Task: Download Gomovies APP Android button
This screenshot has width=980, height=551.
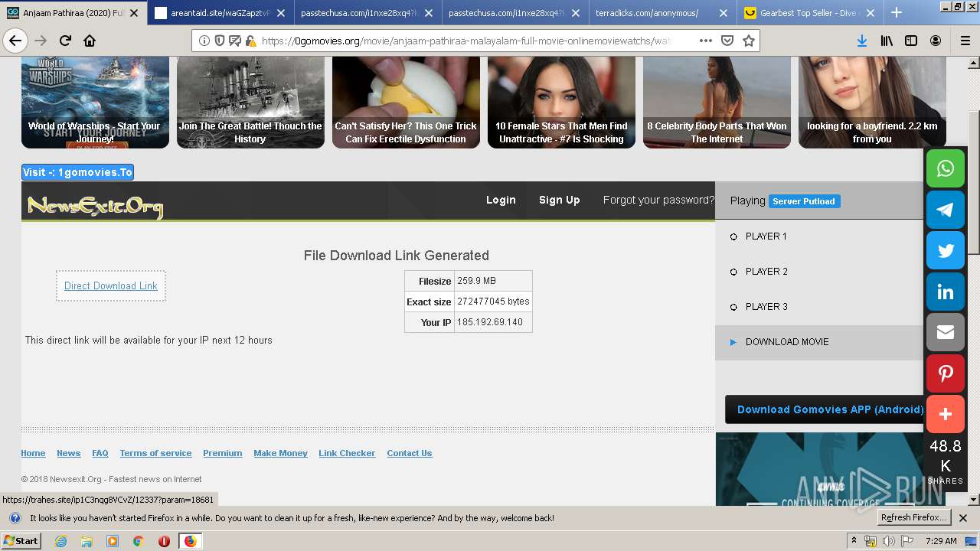Action: pos(825,409)
